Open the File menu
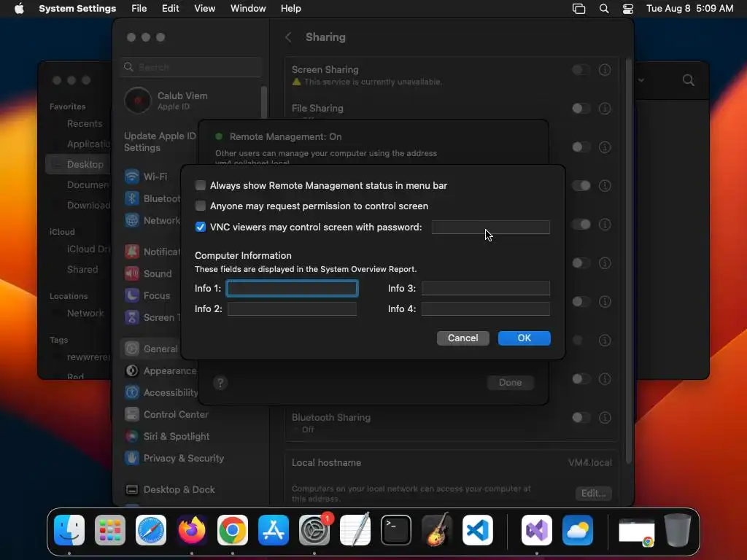 139,9
